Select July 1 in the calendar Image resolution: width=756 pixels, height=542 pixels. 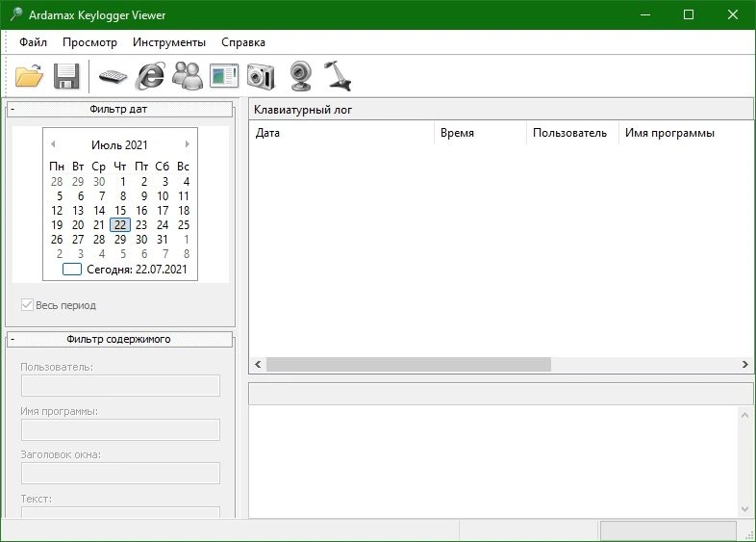[x=123, y=182]
